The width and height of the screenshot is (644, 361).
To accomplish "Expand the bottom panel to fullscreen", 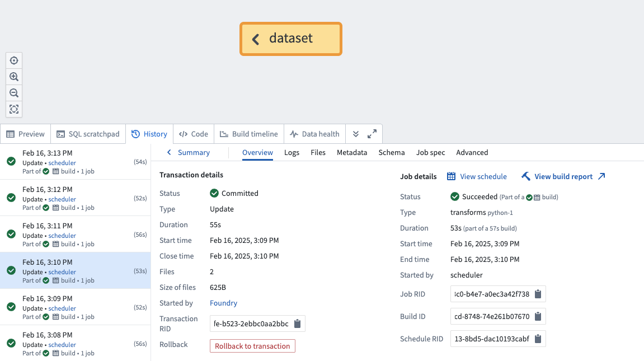I will coord(372,134).
